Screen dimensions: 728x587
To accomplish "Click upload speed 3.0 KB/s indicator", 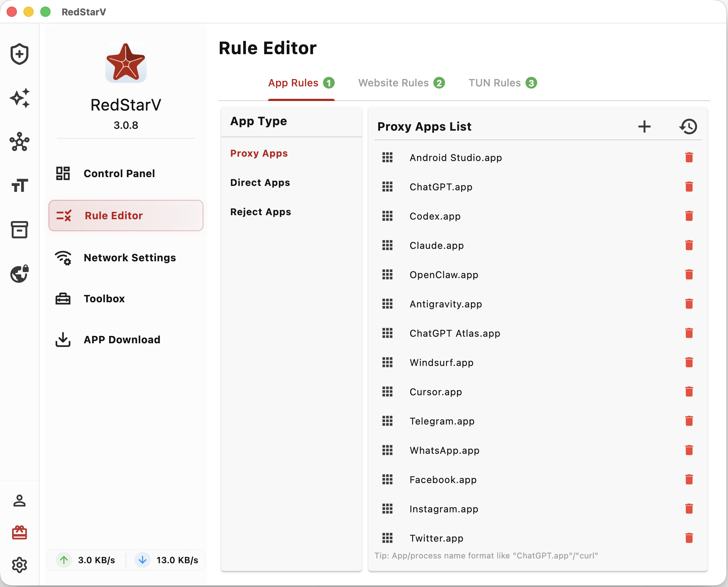I will point(86,560).
